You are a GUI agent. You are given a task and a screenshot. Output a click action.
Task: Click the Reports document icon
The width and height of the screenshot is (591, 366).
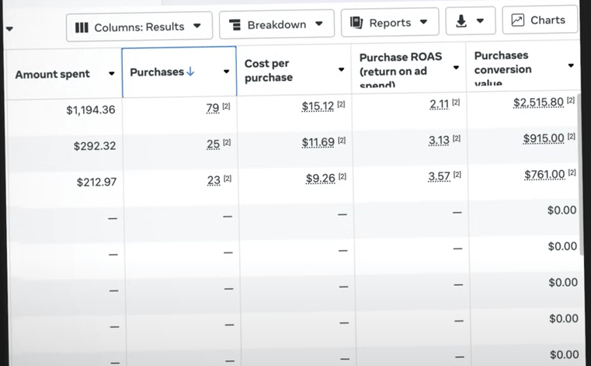pyautogui.click(x=356, y=23)
